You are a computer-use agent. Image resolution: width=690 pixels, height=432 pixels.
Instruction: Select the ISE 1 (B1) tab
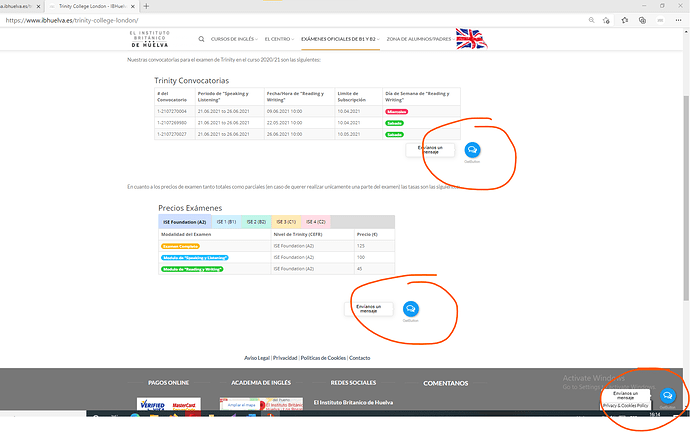pos(226,222)
